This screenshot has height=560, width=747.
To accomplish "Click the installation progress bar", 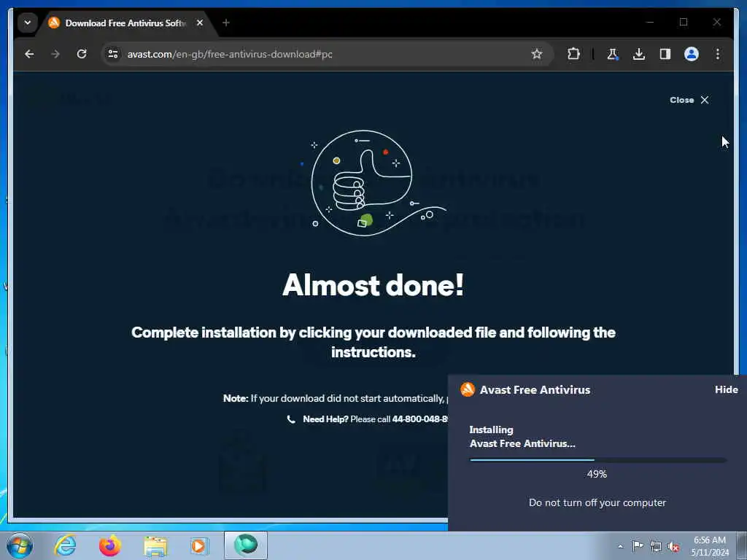I will pos(598,460).
